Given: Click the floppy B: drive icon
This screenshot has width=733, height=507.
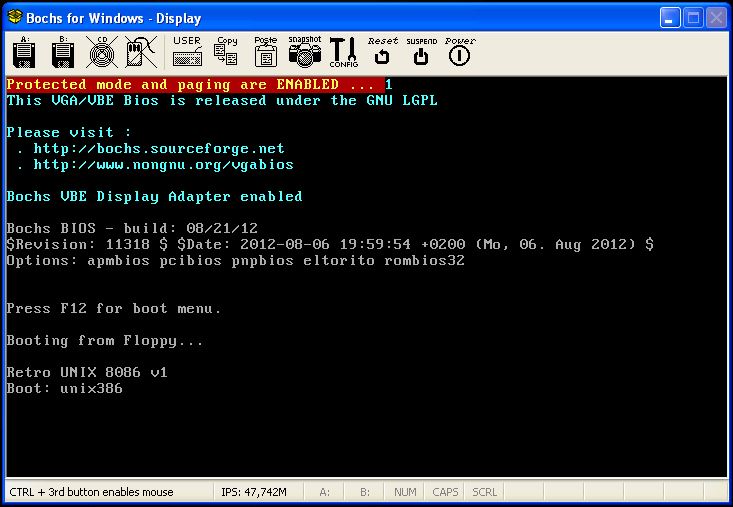Looking at the screenshot, I should point(63,52).
